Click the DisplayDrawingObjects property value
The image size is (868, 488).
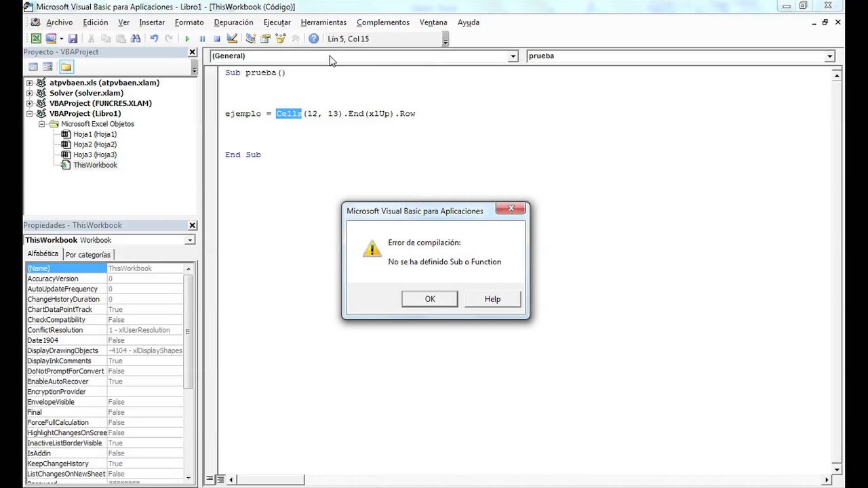(145, 350)
